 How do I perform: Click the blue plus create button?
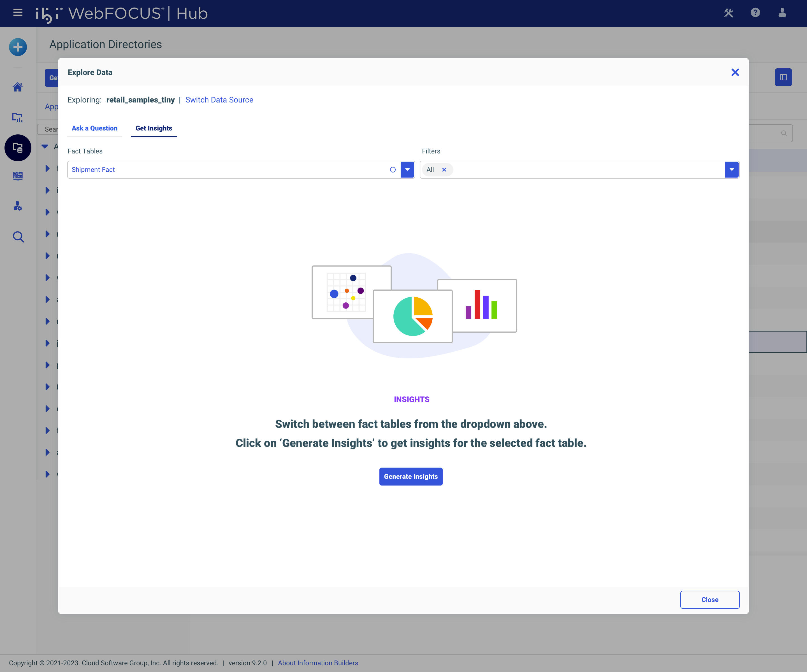pos(18,47)
